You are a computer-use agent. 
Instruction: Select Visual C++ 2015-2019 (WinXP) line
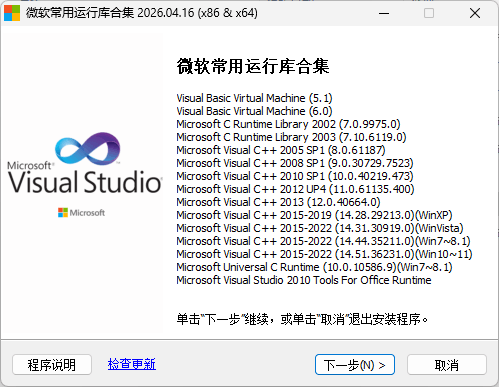314,215
